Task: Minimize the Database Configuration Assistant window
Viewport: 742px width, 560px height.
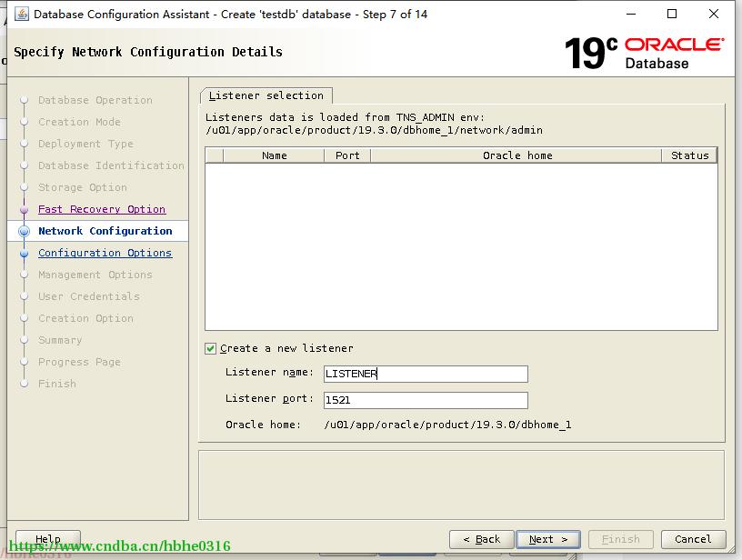Action: tap(631, 14)
